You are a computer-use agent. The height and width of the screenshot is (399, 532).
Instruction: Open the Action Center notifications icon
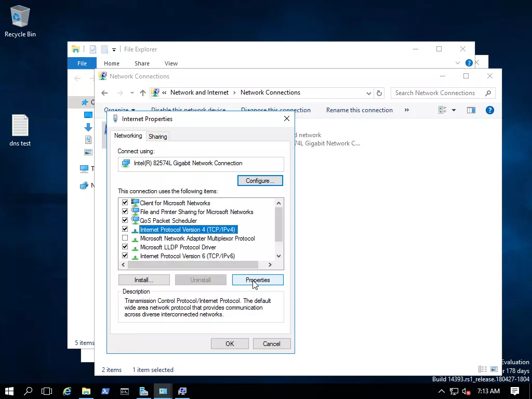[x=515, y=391]
